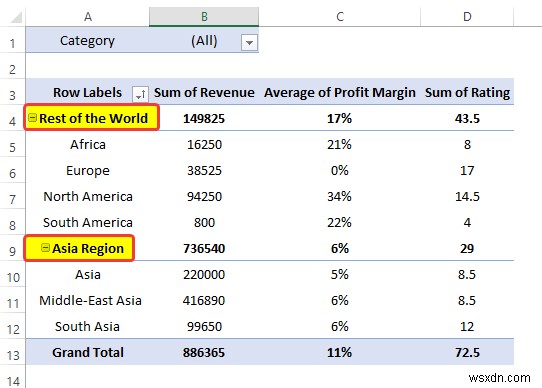Select the Grand Total label
Image resolution: width=542 pixels, height=388 pixels.
(x=87, y=352)
